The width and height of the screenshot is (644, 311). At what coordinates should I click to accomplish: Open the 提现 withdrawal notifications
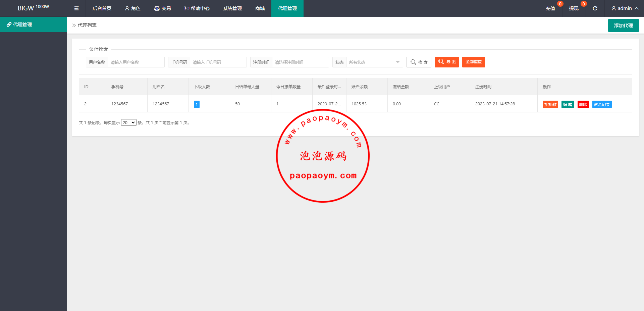574,8
